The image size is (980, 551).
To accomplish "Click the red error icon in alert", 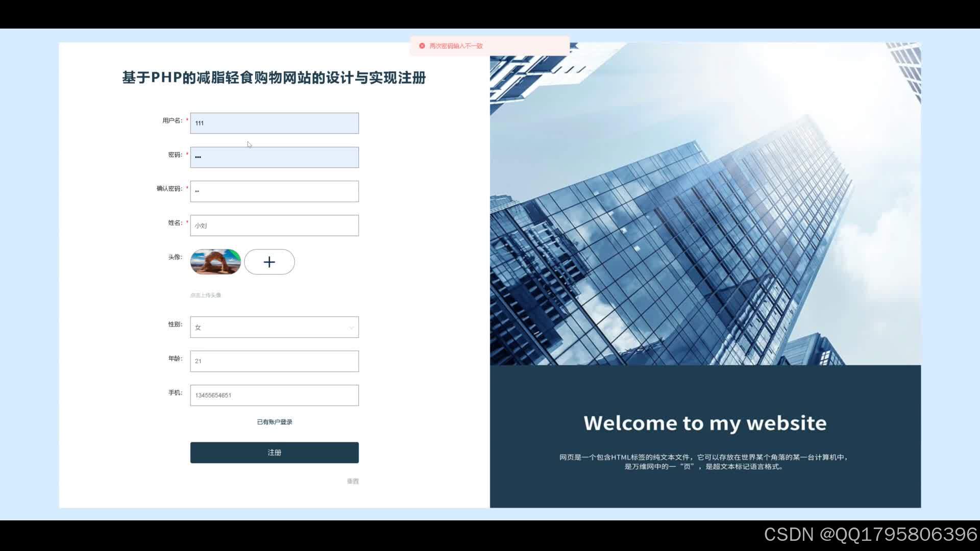I will (x=422, y=46).
